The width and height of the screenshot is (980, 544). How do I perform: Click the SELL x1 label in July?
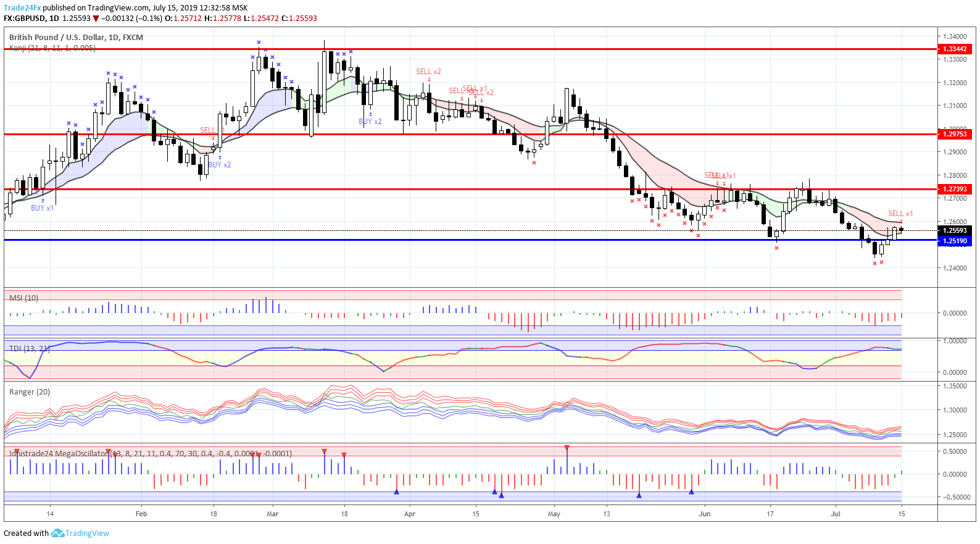click(901, 214)
